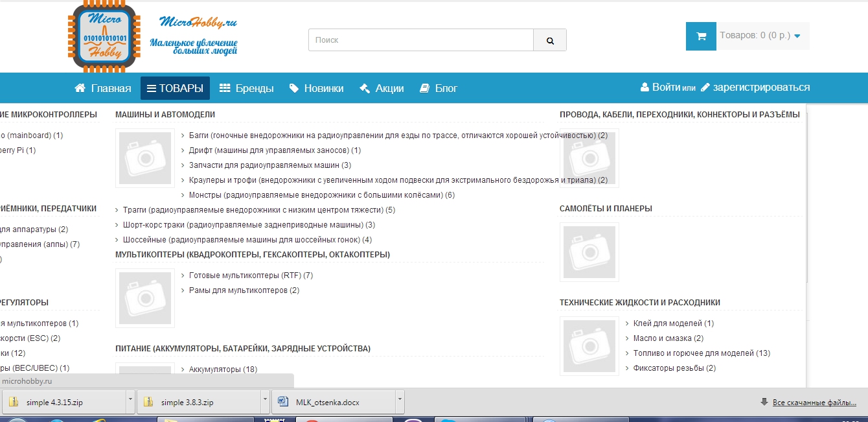Screen dimensions: 868x422
Task: Open Готовые мультикоптеры (RTF) category
Action: [x=244, y=275]
